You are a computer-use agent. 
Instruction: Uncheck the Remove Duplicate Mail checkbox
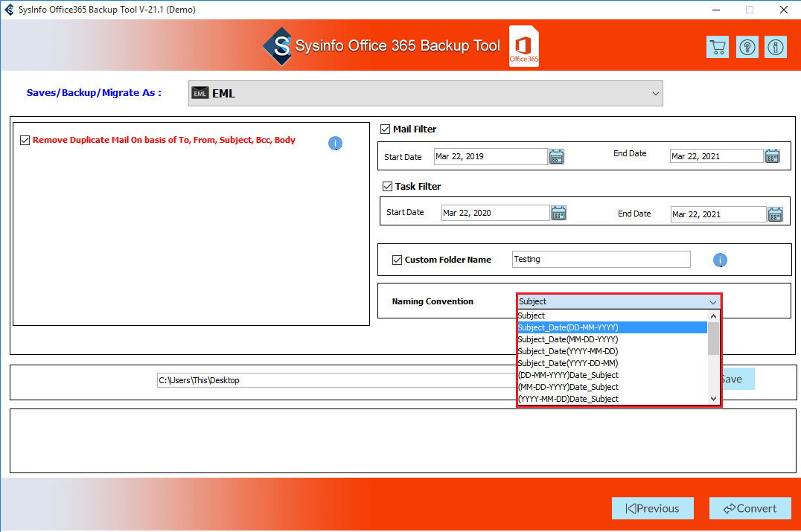(x=25, y=140)
